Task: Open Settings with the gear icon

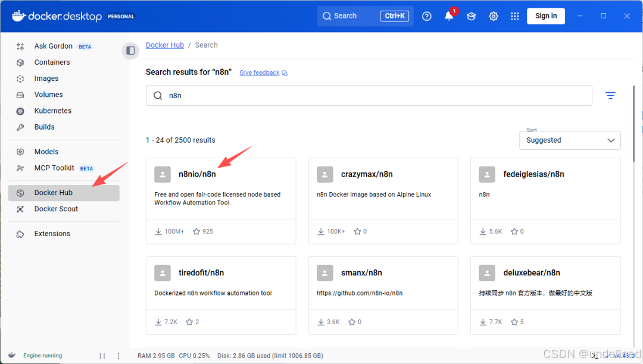Action: coord(494,16)
